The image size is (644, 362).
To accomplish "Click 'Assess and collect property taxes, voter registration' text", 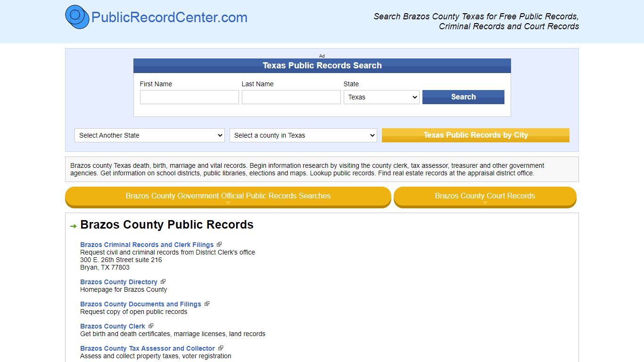I will click(x=156, y=356).
